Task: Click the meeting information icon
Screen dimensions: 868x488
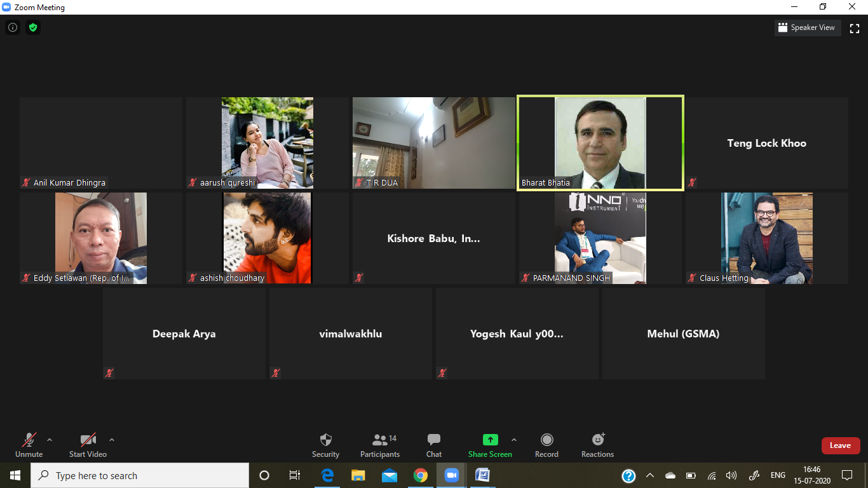Action: click(x=13, y=27)
